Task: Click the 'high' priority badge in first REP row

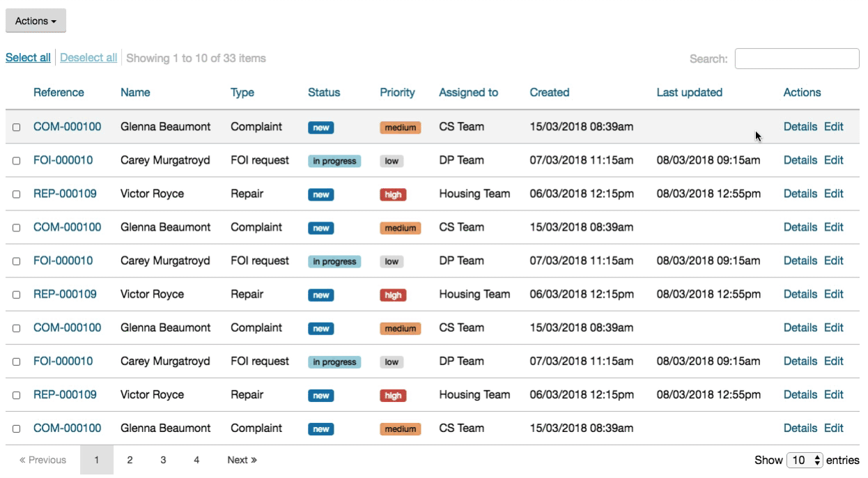Action: click(x=393, y=194)
